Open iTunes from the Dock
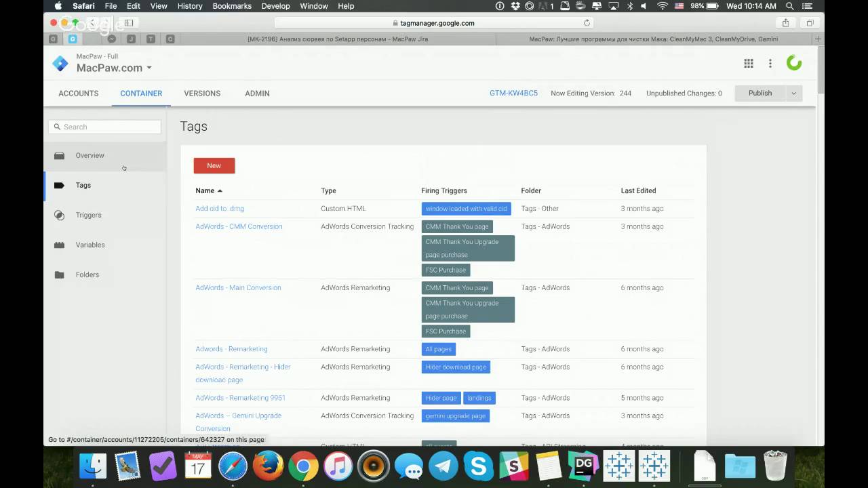This screenshot has width=868, height=488. pos(338,466)
